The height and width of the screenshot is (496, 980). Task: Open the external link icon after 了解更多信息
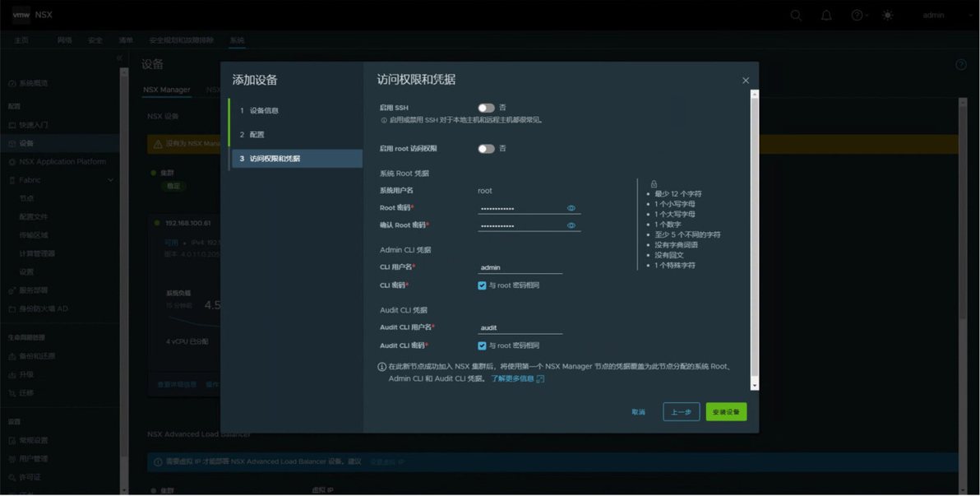point(541,378)
